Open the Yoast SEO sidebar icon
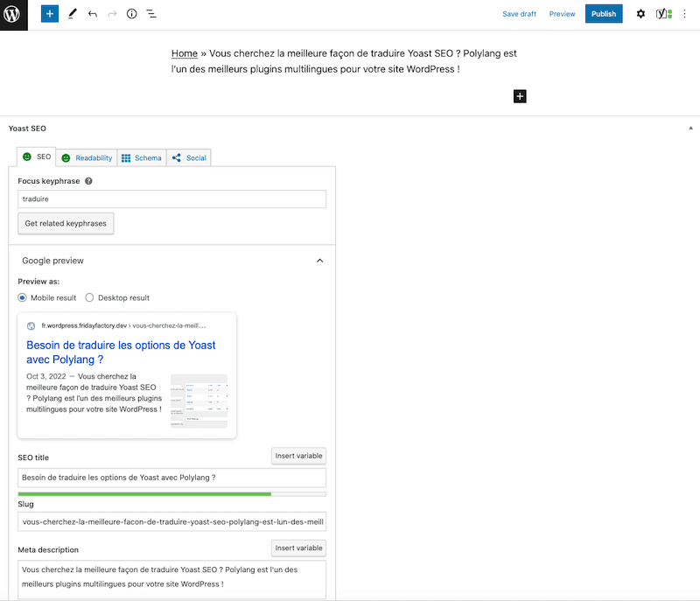700x601 pixels. pos(664,14)
